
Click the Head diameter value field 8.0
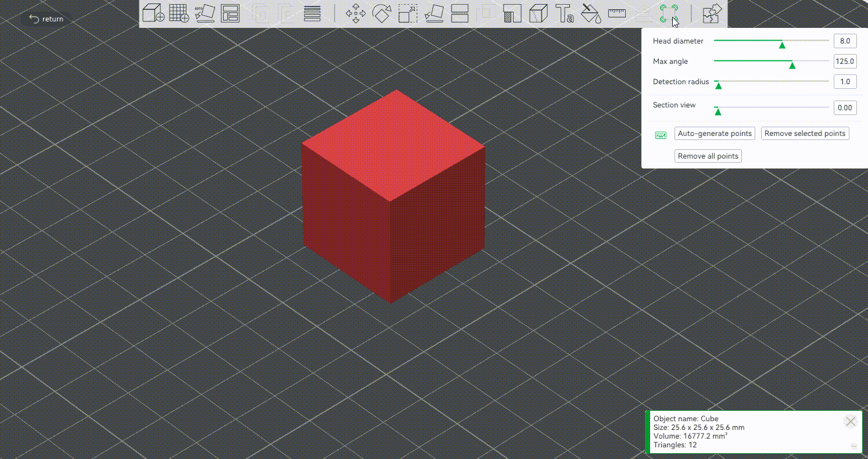pyautogui.click(x=845, y=41)
